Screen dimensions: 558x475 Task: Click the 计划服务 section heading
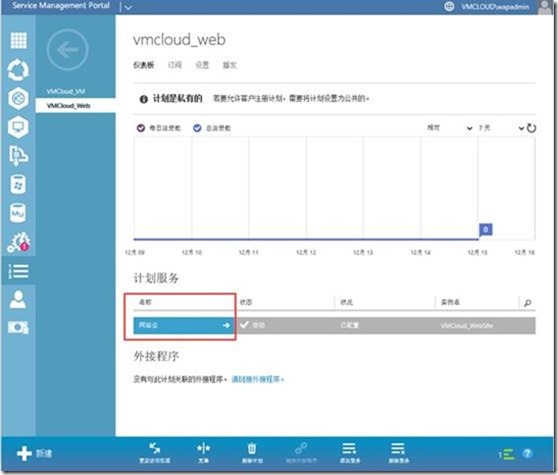click(156, 278)
